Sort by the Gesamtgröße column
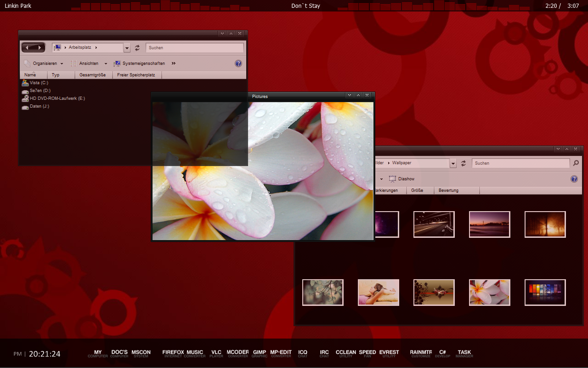 pos(94,75)
